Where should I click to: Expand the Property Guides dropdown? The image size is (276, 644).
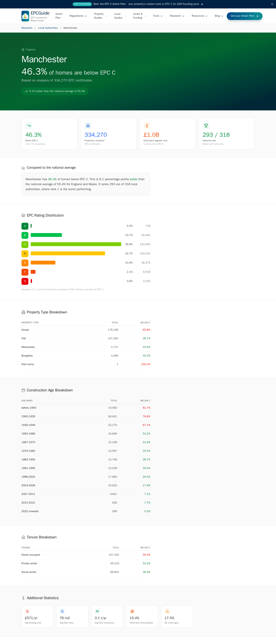[x=101, y=16]
